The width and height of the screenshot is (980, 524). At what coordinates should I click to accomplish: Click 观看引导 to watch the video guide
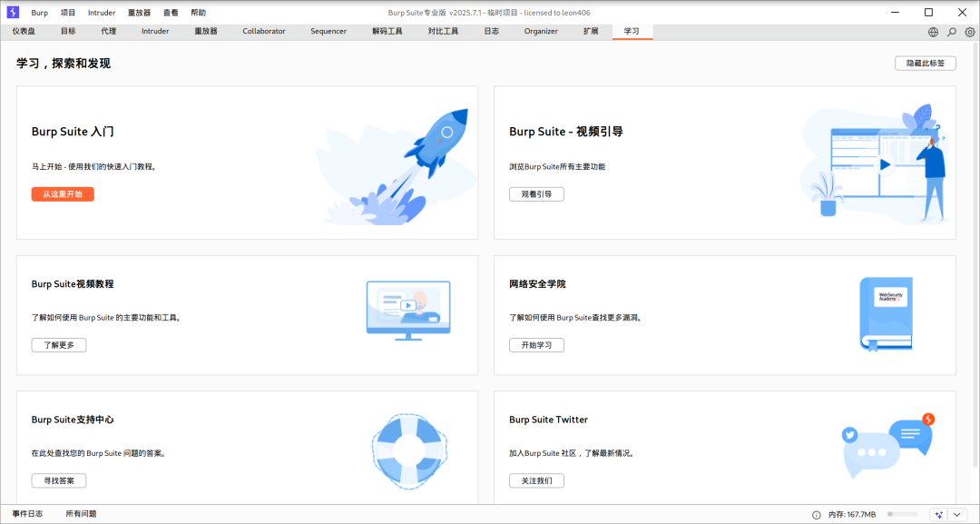536,193
